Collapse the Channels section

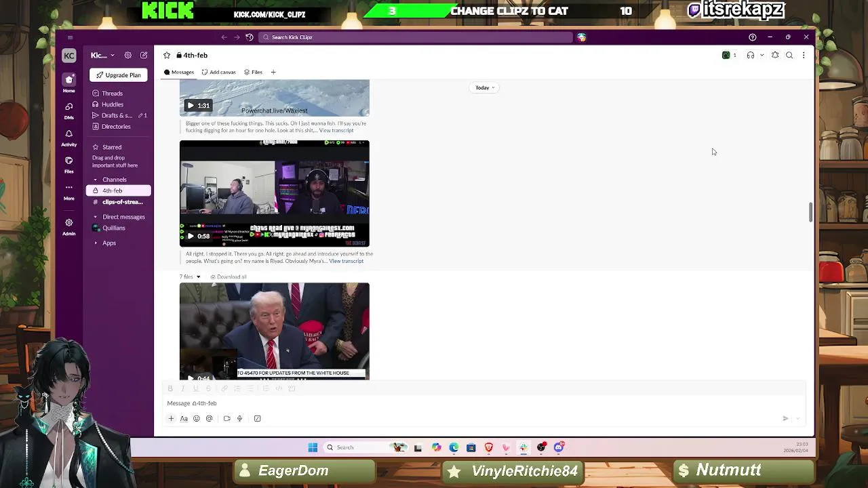[x=96, y=180]
